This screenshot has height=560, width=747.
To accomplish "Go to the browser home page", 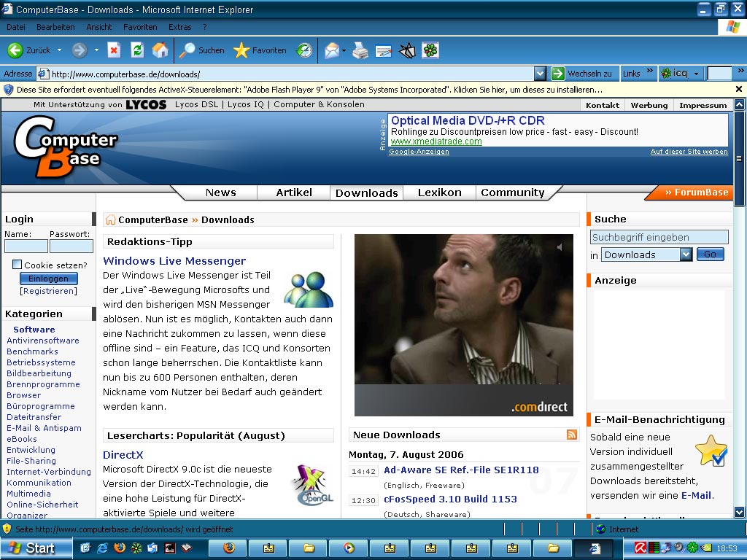I will (160, 50).
